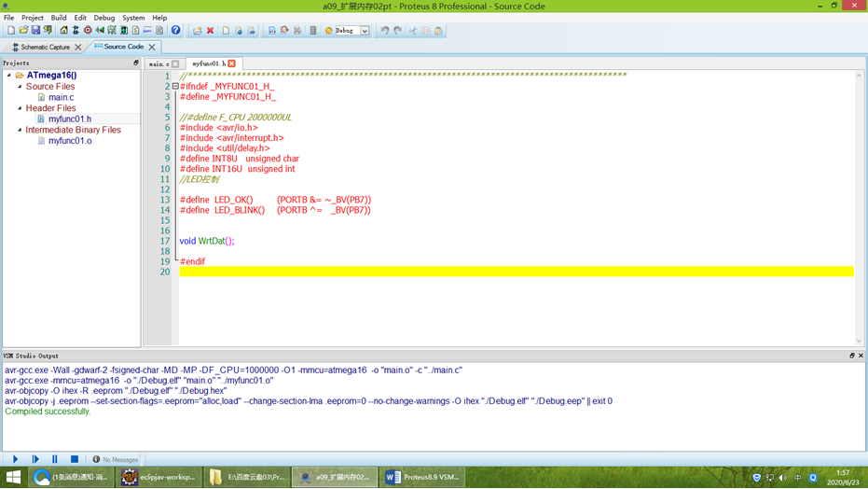Open the Build menu
Screen dimensions: 868x489
(59, 18)
